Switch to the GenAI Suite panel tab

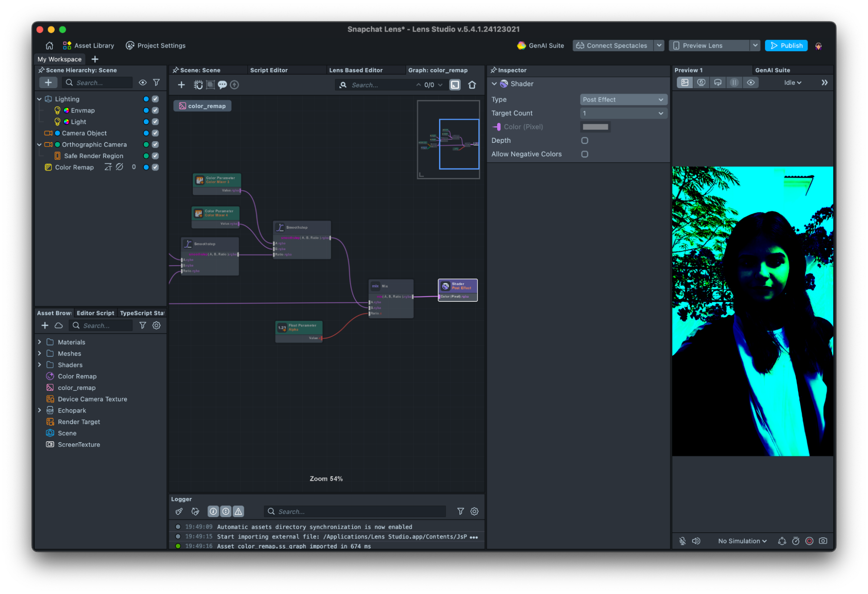click(772, 70)
